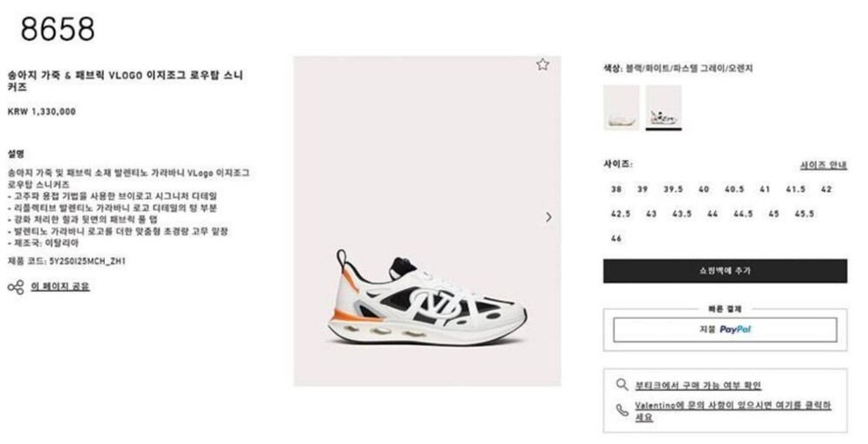Screen dimensions: 868x444
Task: Choose size 46
Action: point(616,238)
